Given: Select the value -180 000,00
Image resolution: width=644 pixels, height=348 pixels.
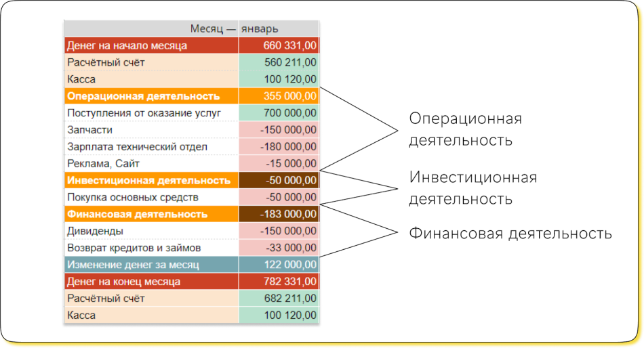Looking at the screenshot, I should 279,146.
